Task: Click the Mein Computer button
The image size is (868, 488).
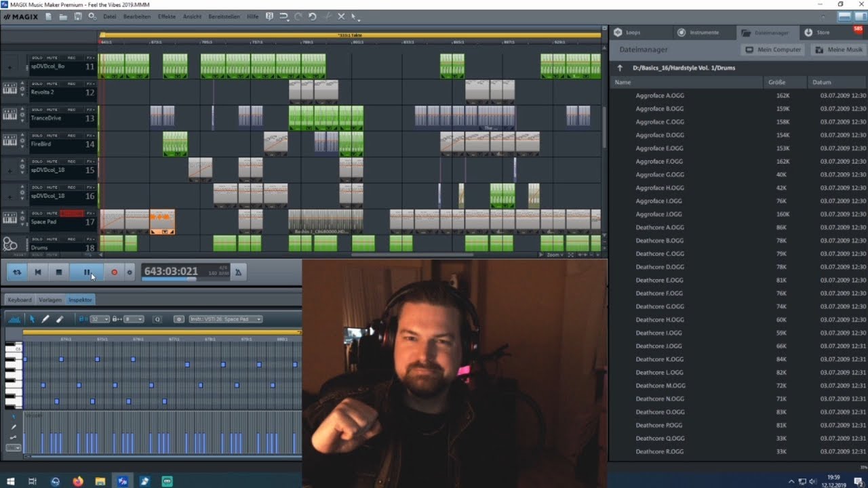Action: coord(774,49)
